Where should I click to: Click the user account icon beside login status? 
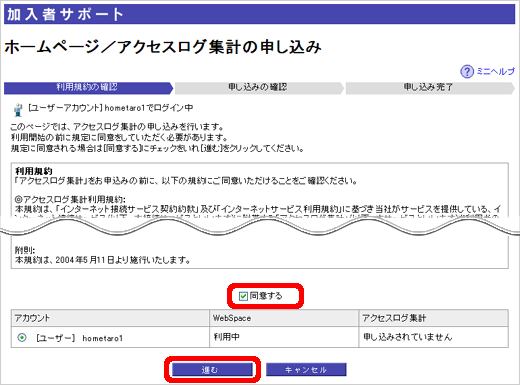coord(18,110)
